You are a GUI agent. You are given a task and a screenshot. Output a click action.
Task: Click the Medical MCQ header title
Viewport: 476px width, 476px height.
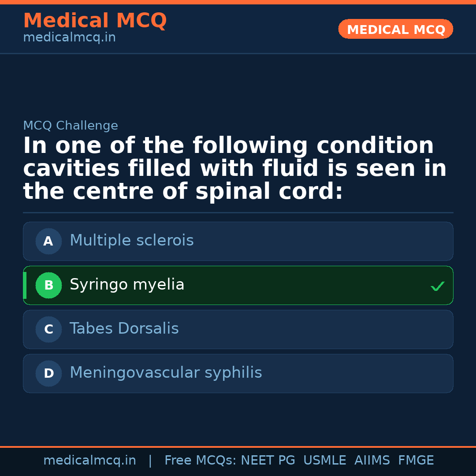[x=95, y=21]
